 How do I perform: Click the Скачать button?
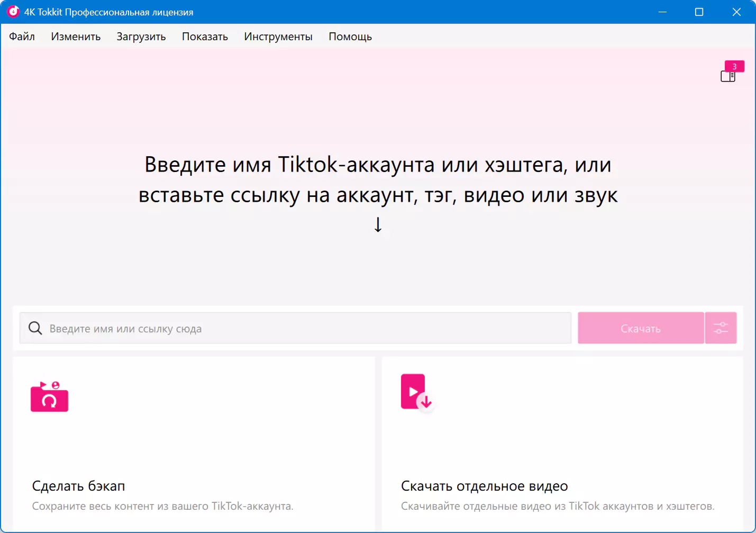(641, 328)
